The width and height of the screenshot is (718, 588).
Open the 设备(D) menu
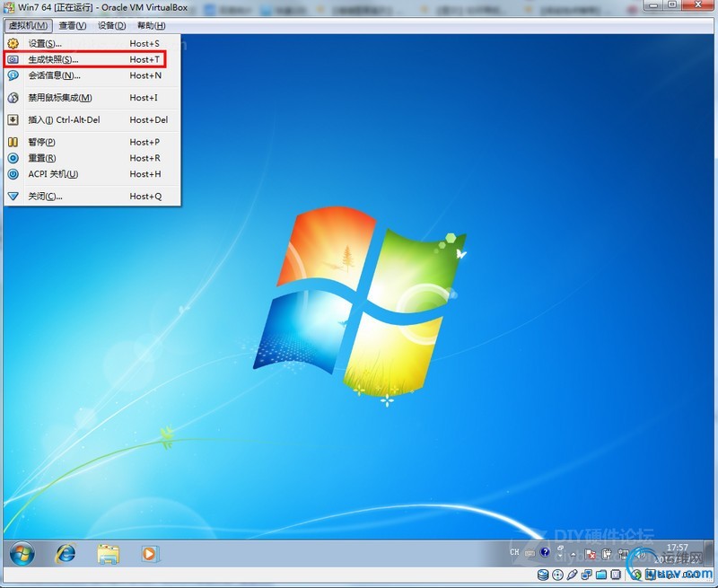pyautogui.click(x=111, y=26)
